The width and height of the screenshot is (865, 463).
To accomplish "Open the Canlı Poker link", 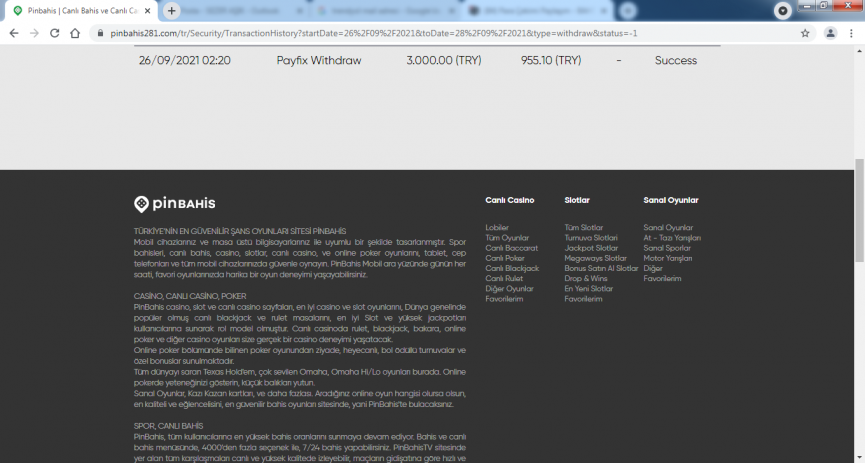I will [x=505, y=258].
